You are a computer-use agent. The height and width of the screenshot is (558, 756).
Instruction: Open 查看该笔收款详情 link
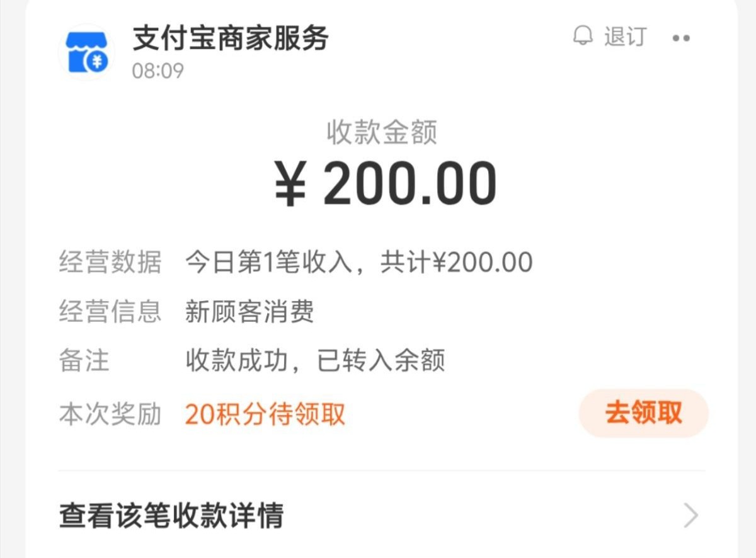171,516
